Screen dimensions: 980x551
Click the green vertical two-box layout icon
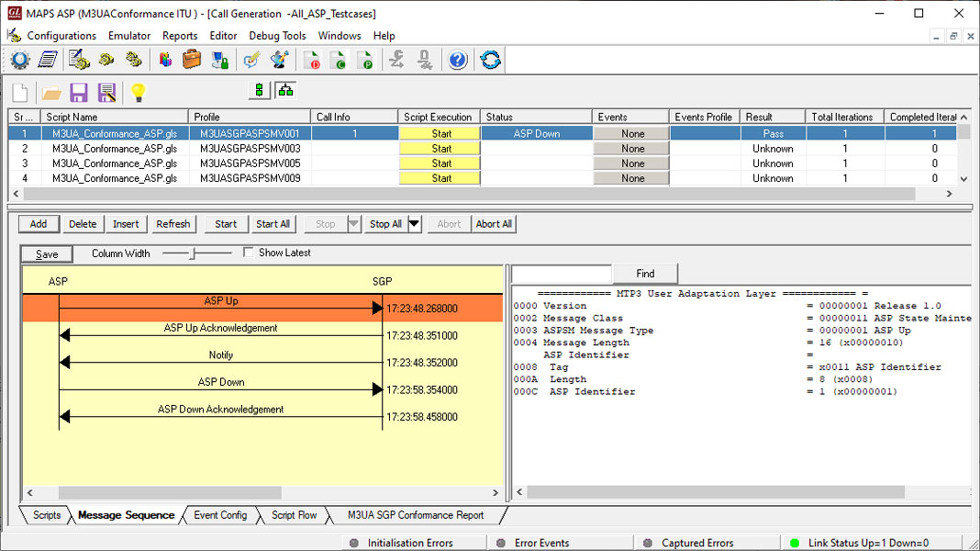260,91
